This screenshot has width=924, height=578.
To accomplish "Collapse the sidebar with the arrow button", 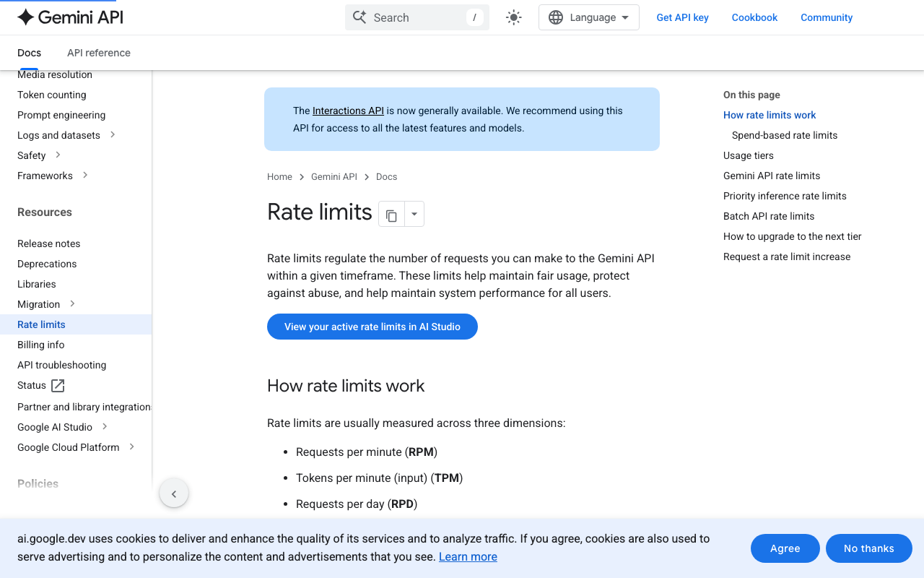I will (174, 494).
